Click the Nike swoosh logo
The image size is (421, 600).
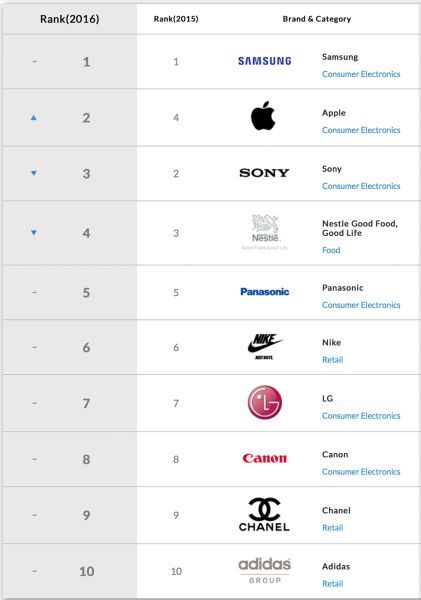(264, 346)
